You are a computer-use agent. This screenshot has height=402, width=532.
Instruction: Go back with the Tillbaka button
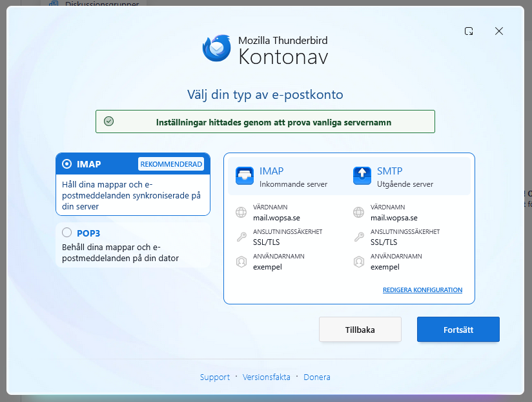pos(360,330)
